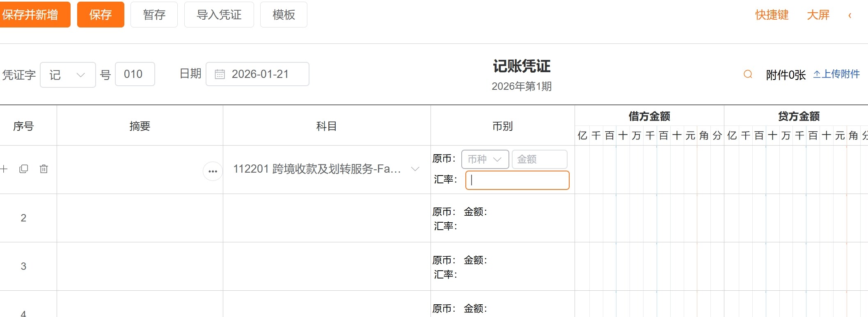Expand the 币种 currency dropdown
The width and height of the screenshot is (868, 317).
click(x=485, y=159)
